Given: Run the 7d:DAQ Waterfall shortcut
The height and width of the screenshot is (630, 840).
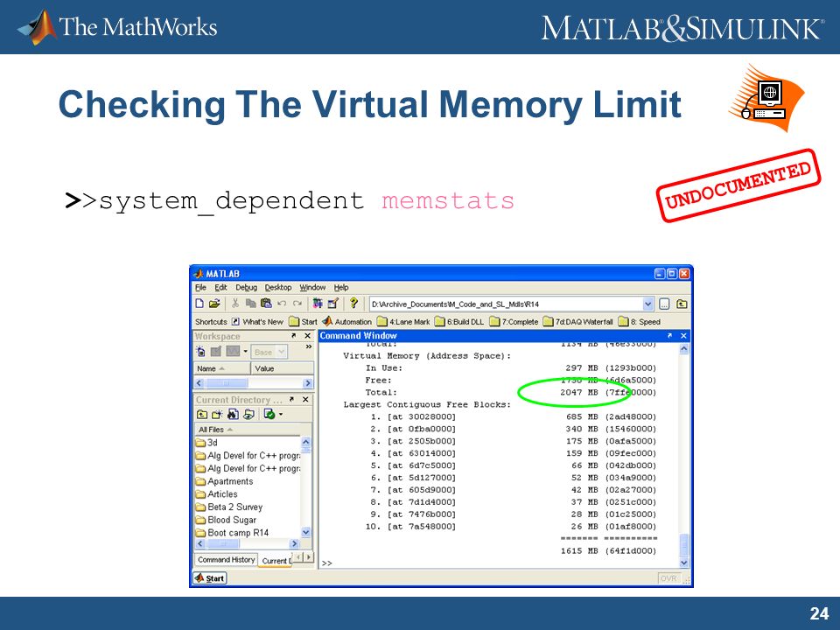Looking at the screenshot, I should point(578,322).
